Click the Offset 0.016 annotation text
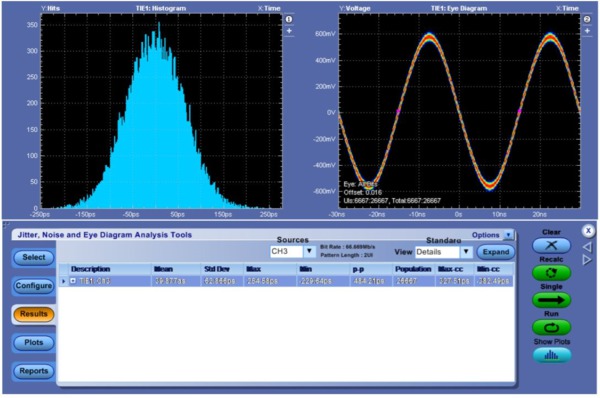Viewport: 600px width, 398px height. 362,192
